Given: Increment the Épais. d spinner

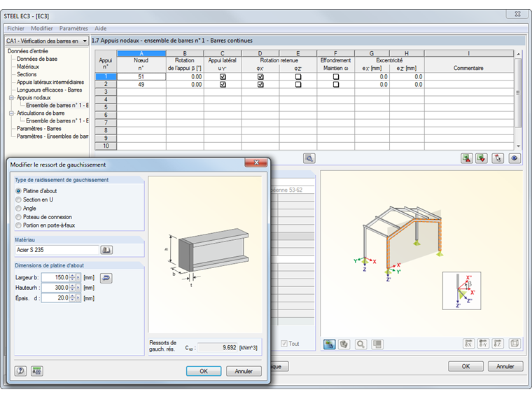Looking at the screenshot, I should click(x=72, y=296).
